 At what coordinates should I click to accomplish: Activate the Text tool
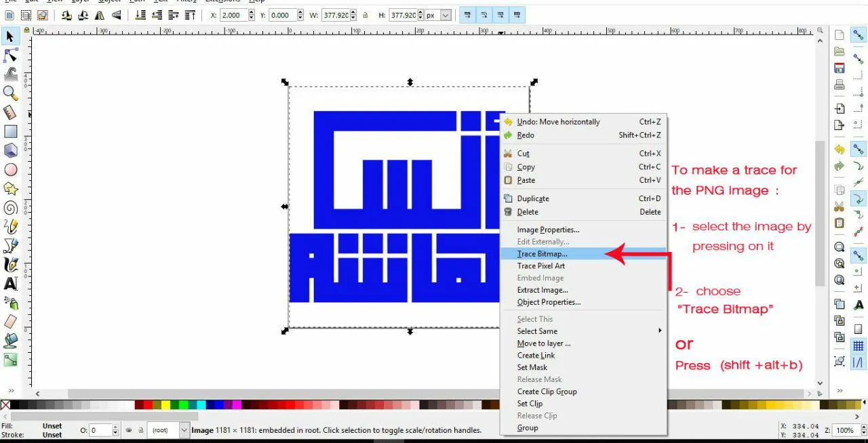(x=10, y=283)
